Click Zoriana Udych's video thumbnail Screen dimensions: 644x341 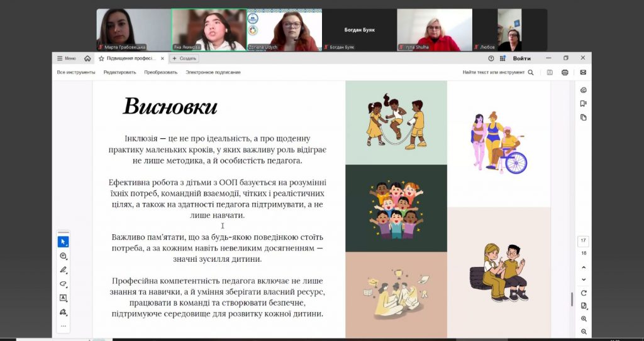pos(284,30)
